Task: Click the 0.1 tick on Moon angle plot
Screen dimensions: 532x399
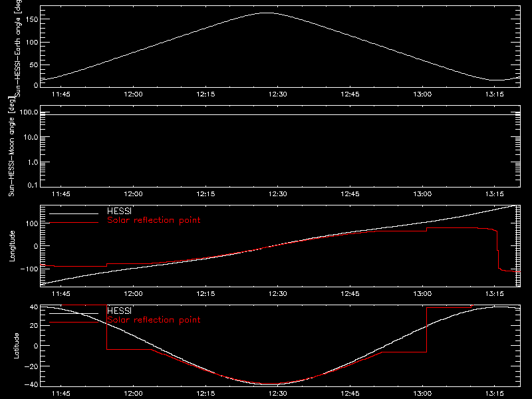Action: tap(33, 185)
